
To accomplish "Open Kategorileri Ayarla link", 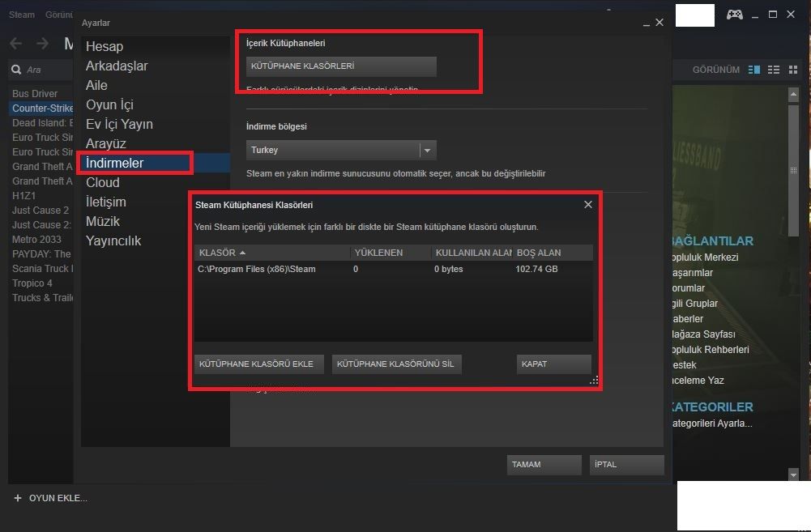I will (x=712, y=423).
